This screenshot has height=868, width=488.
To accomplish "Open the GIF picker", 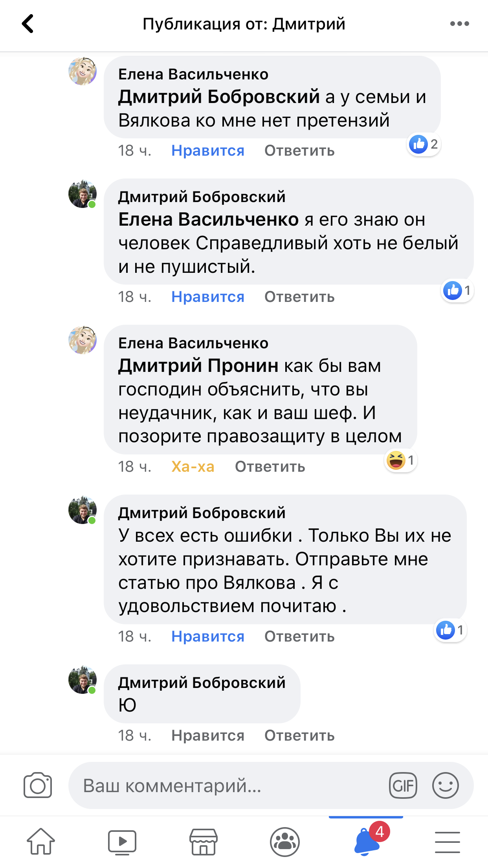I will [403, 786].
